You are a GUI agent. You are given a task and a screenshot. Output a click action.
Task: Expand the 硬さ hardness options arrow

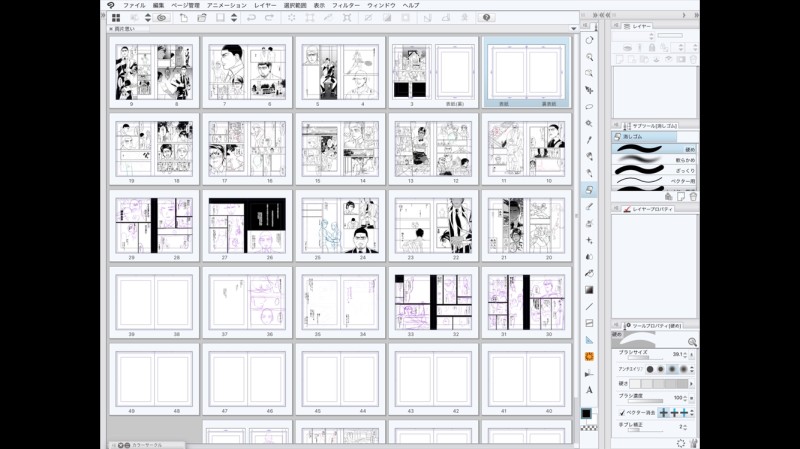point(692,384)
